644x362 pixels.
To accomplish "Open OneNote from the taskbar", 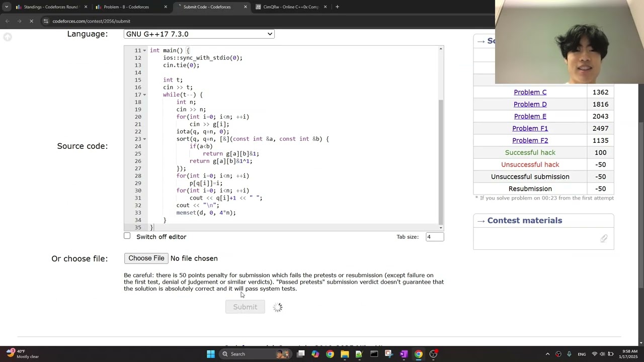I will click(x=404, y=354).
